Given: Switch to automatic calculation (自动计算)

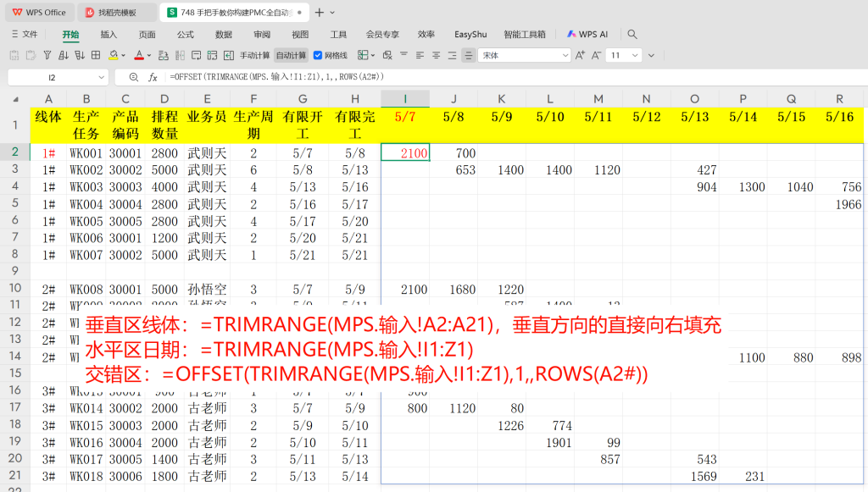Looking at the screenshot, I should pos(292,55).
